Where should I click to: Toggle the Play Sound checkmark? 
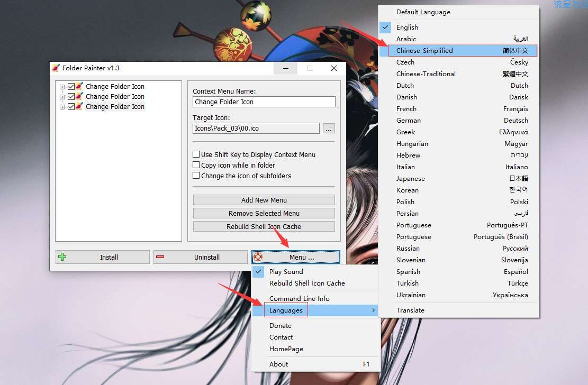[259, 271]
